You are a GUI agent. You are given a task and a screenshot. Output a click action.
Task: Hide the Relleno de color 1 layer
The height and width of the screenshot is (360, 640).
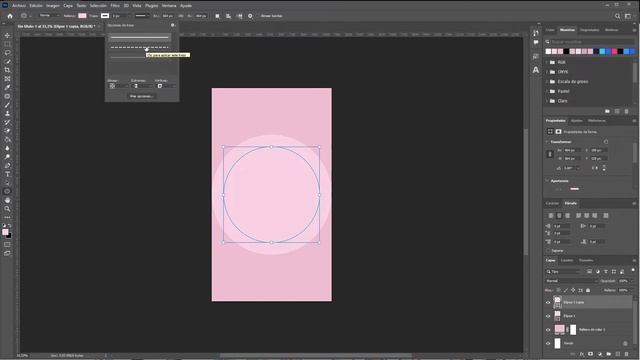point(548,330)
